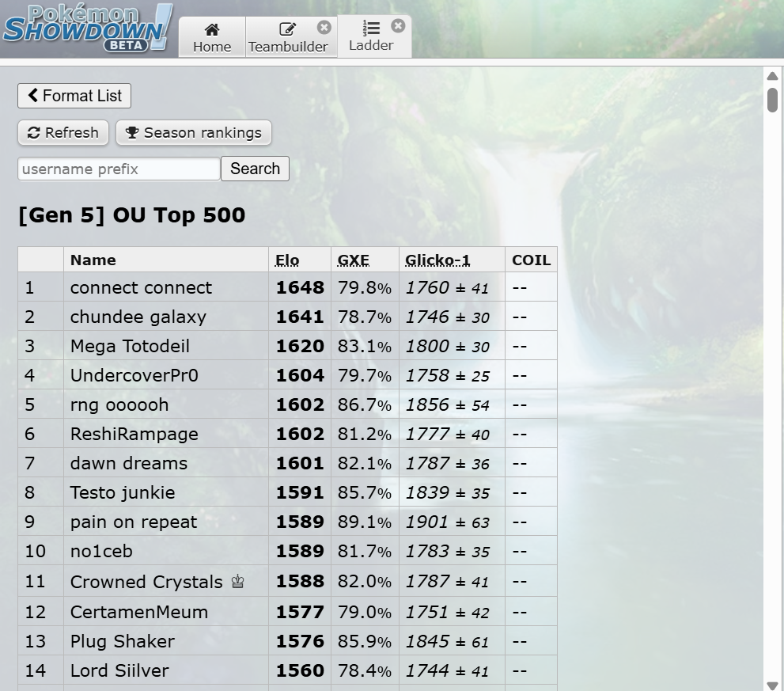Go back to Format List

click(74, 96)
